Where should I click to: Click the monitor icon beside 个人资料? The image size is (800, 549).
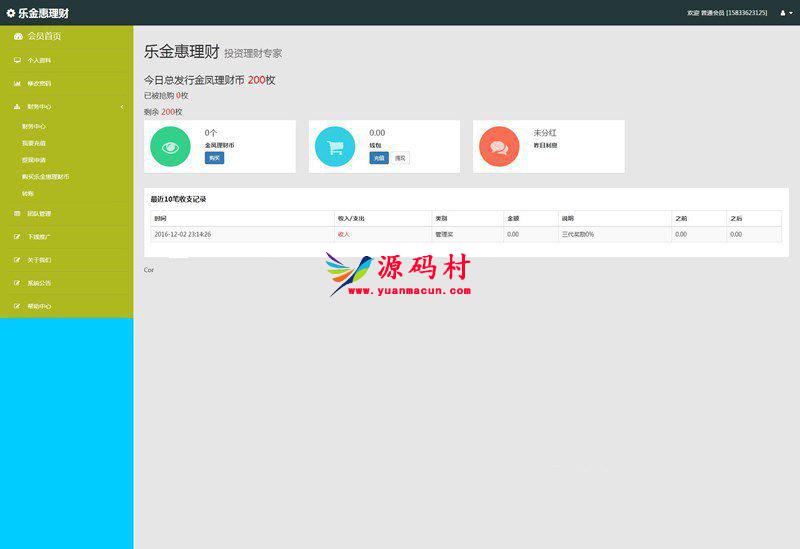(x=17, y=61)
